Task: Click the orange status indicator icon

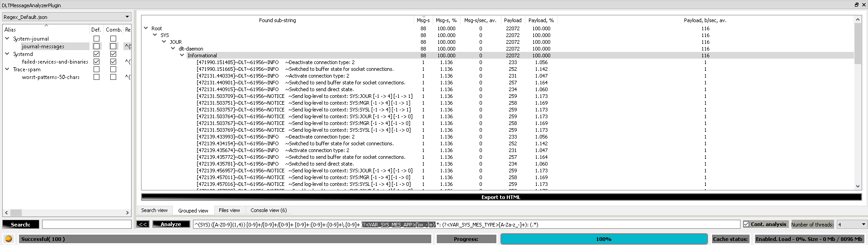Action: pos(8,239)
